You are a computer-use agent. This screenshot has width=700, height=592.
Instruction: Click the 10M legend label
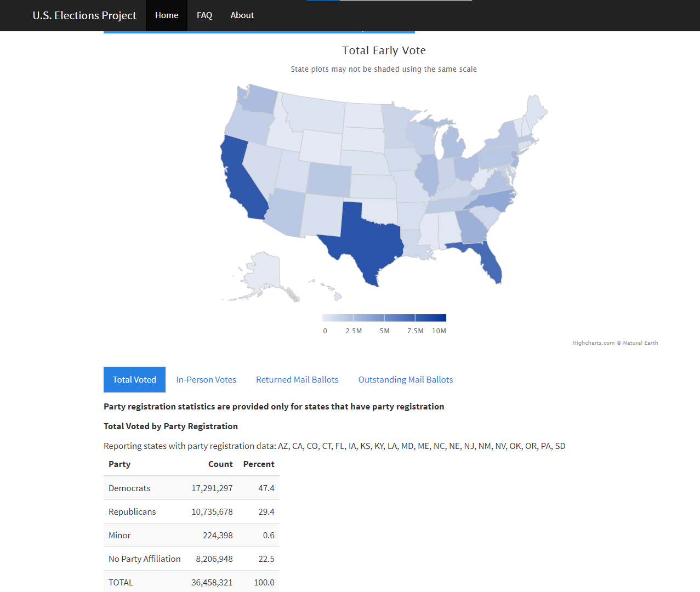pos(439,331)
